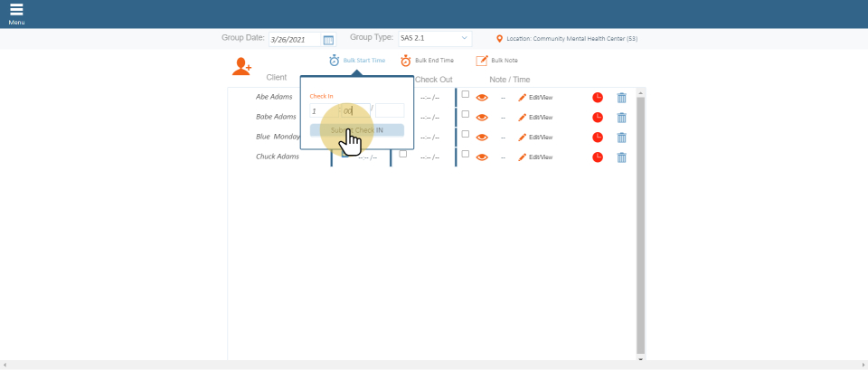Image resolution: width=868 pixels, height=371 pixels.
Task: View Abe Adams note with eye icon
Action: (482, 97)
